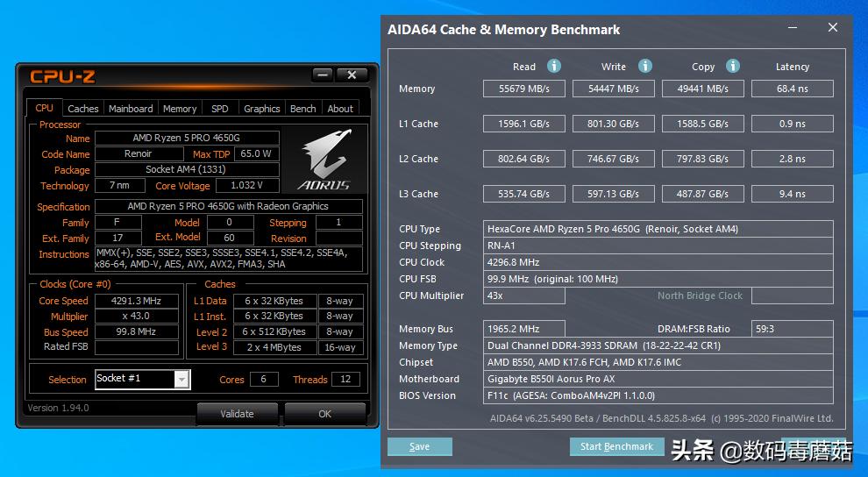This screenshot has height=477, width=868.
Task: Click Memory Read value 55679 MB/s
Action: click(x=524, y=89)
